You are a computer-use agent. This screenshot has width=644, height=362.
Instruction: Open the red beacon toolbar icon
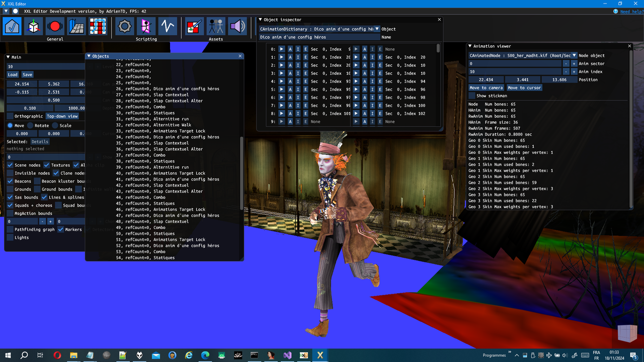pos(55,26)
